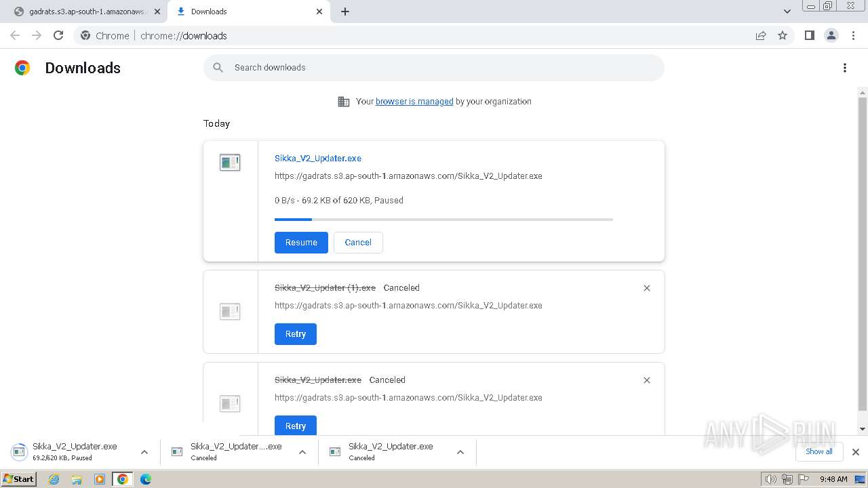Click the volume icon in system tray
The image size is (868, 488).
771,479
